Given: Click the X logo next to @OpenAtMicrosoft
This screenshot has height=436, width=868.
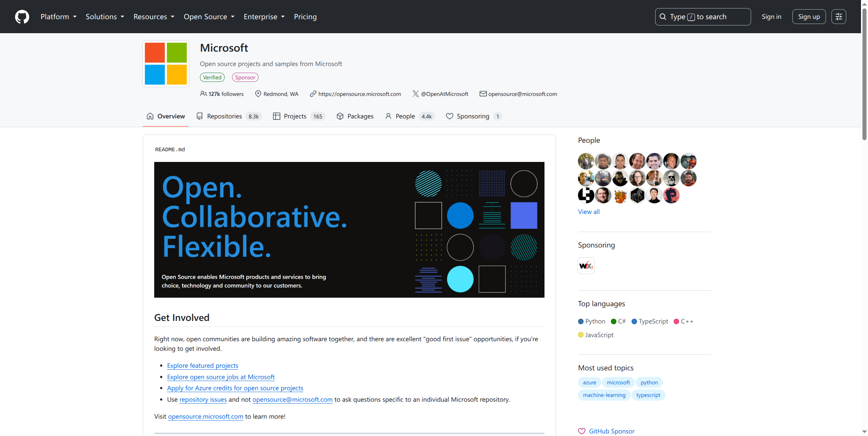Looking at the screenshot, I should [415, 94].
